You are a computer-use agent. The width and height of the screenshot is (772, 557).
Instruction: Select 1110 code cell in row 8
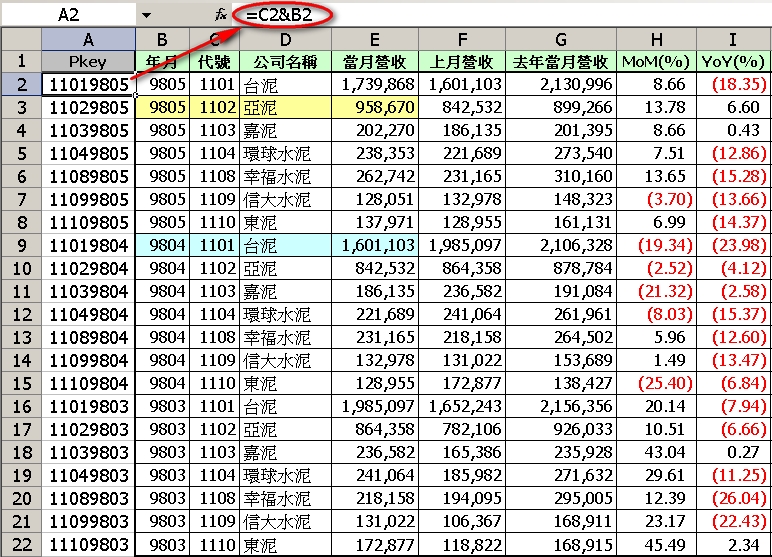[215, 222]
